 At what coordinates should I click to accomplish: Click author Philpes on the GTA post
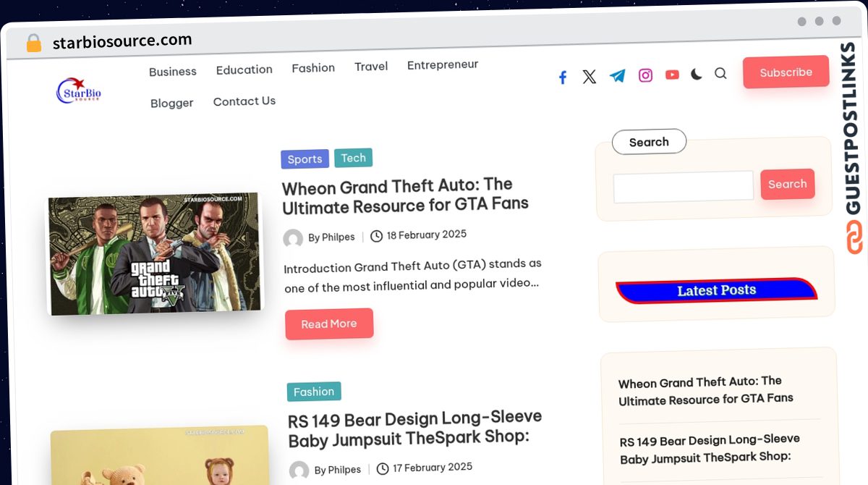(x=331, y=237)
